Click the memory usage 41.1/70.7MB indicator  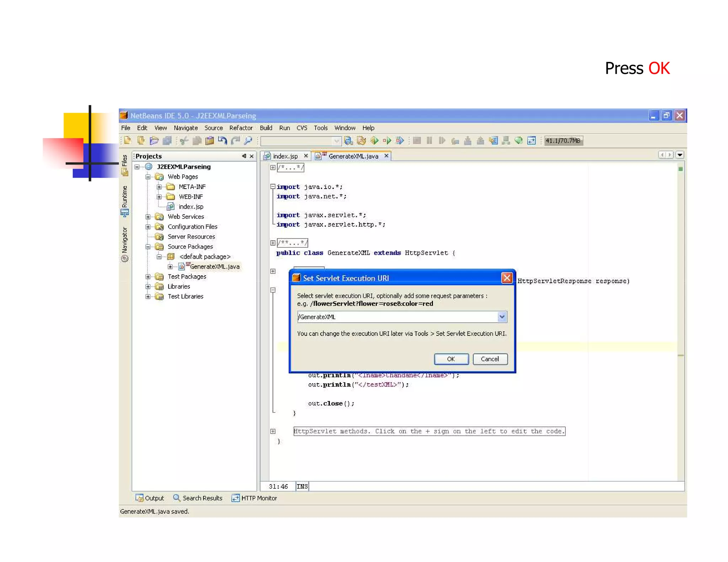563,141
